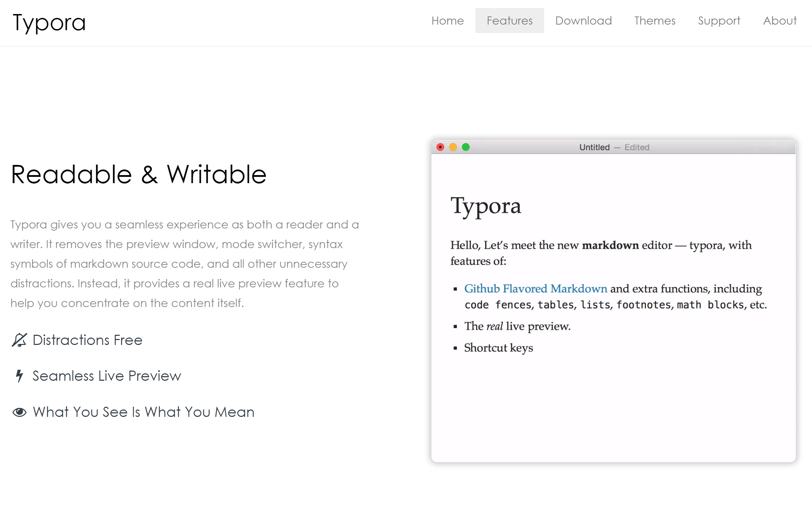Screen dimensions: 812x506
Task: Click the Typora logo in the header
Action: point(49,22)
